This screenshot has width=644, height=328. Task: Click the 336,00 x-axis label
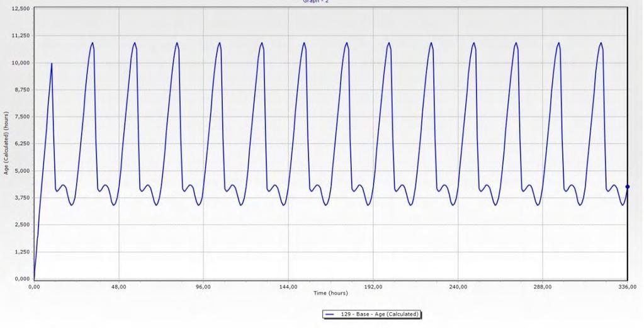[x=629, y=287]
